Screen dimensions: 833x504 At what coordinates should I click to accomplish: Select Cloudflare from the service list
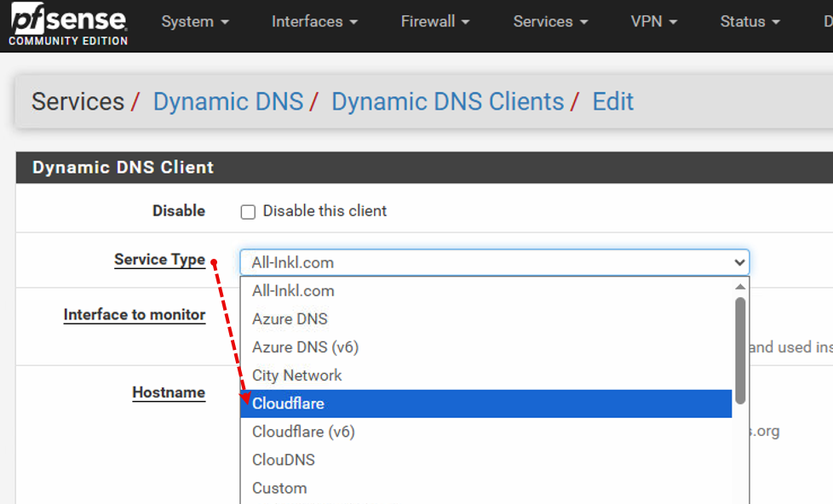point(486,404)
